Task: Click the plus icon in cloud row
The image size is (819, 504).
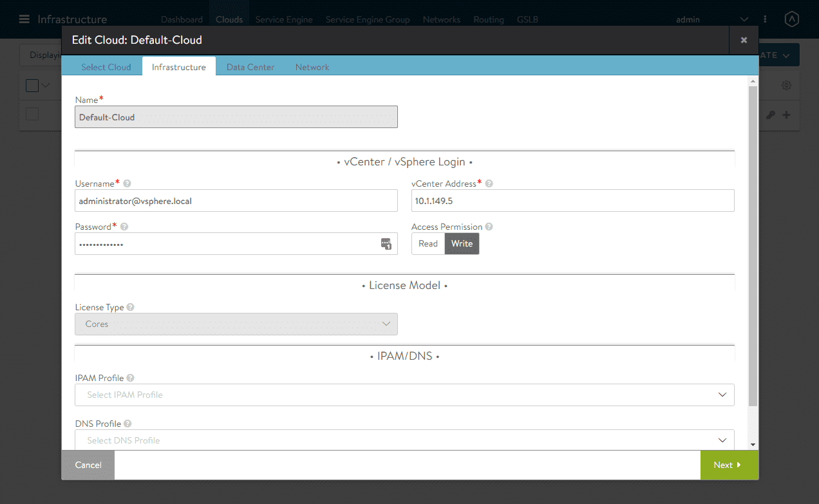Action: (786, 115)
